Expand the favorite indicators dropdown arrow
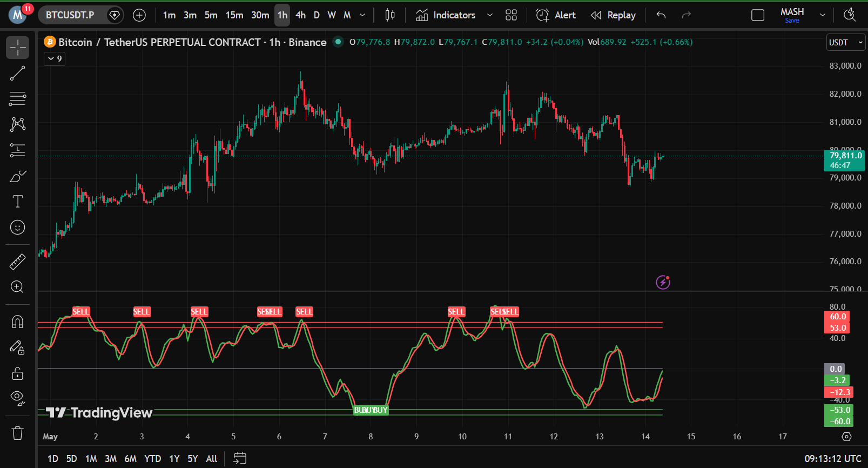This screenshot has width=868, height=468. click(490, 15)
